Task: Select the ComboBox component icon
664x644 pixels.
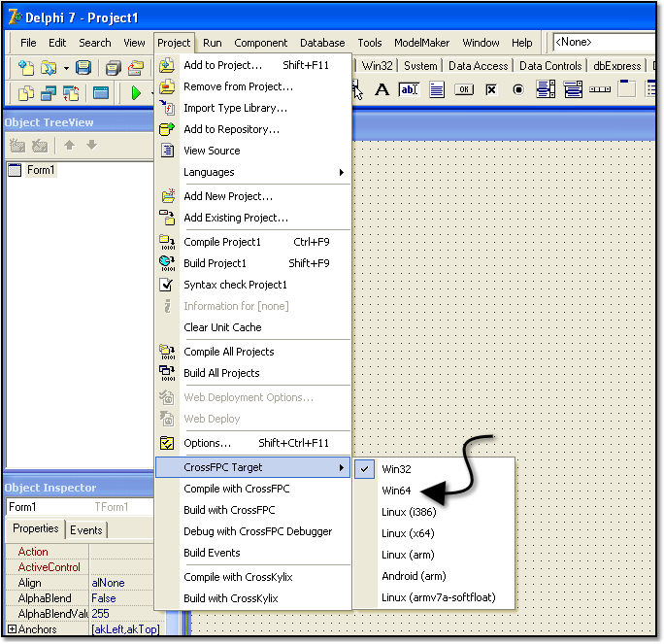Action: 573,89
